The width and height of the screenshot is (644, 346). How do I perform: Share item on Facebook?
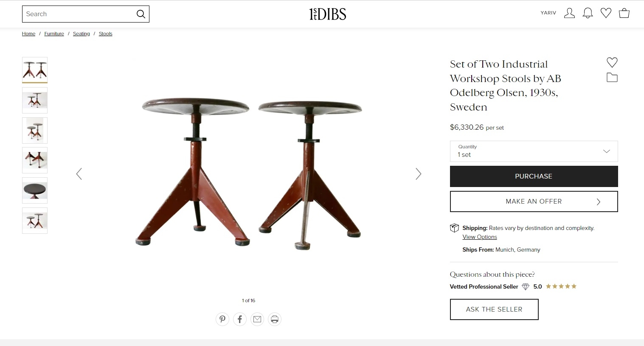(x=240, y=319)
